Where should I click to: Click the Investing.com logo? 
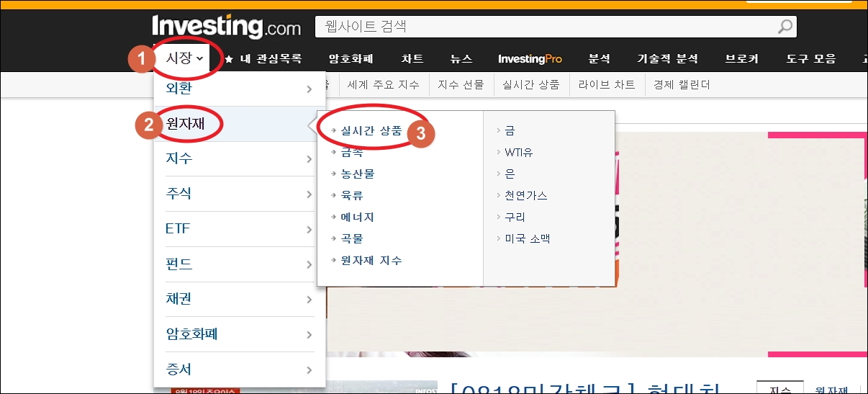click(226, 27)
